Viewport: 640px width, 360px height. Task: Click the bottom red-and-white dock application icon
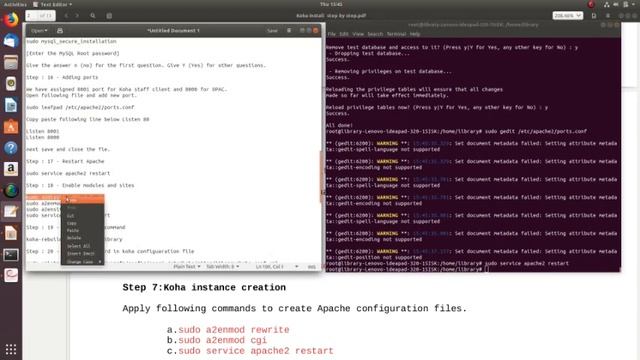(11, 275)
